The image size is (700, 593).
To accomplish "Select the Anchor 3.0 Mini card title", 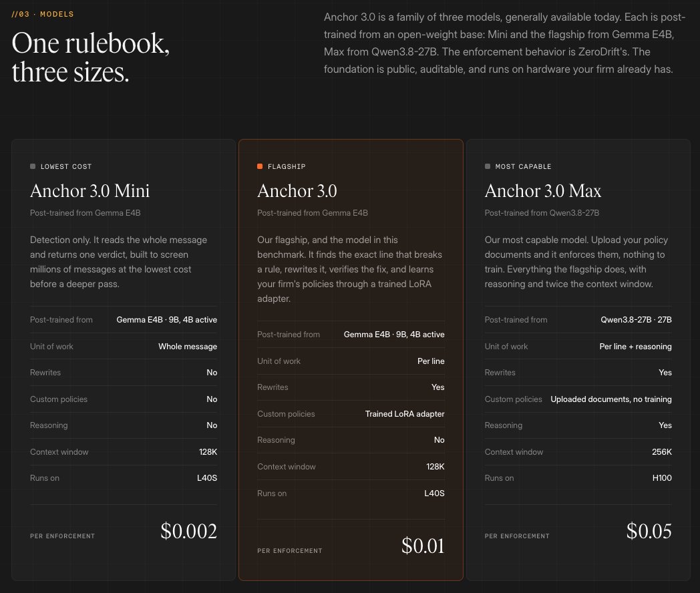I will (x=90, y=191).
